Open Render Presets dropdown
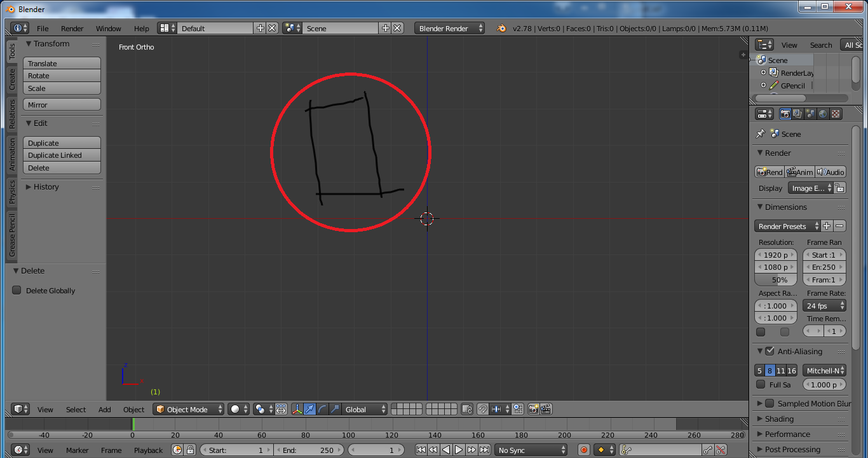This screenshot has width=868, height=458. pyautogui.click(x=788, y=226)
